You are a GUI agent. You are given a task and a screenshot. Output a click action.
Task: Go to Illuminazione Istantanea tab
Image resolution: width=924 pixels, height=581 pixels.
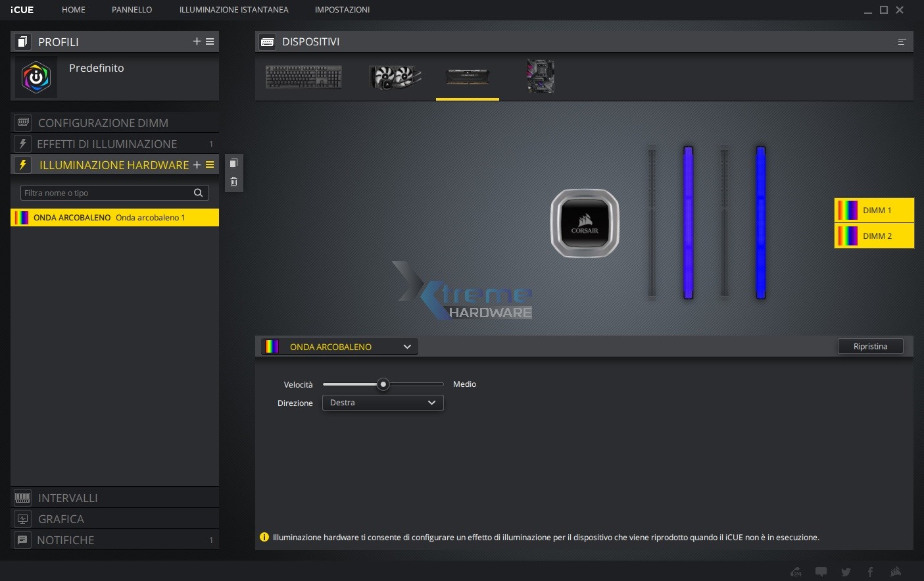[233, 10]
